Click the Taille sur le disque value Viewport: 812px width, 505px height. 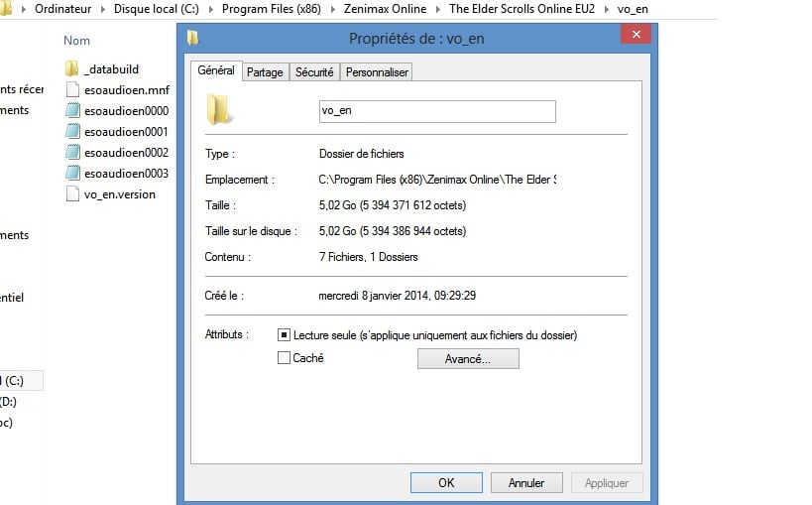coord(393,231)
